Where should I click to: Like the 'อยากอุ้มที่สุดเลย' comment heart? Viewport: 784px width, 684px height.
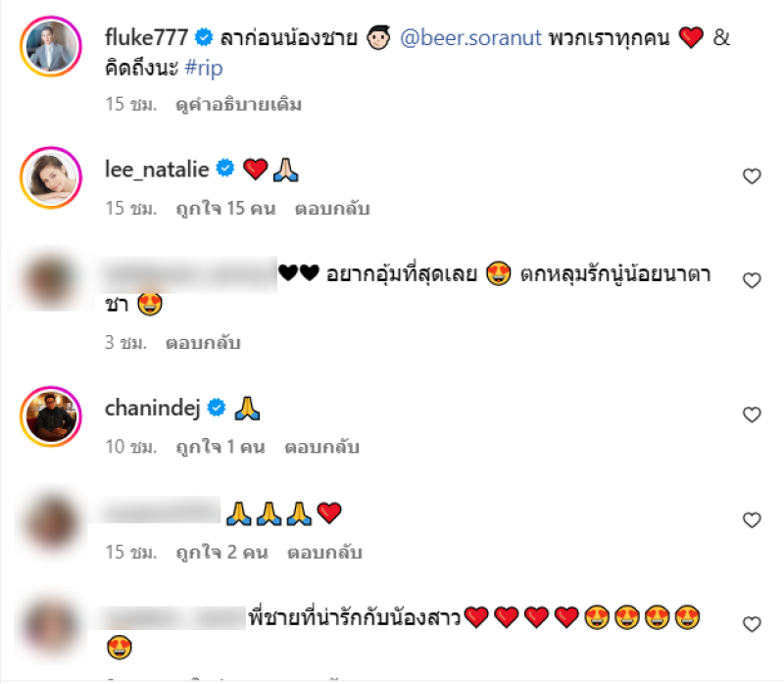(x=752, y=280)
